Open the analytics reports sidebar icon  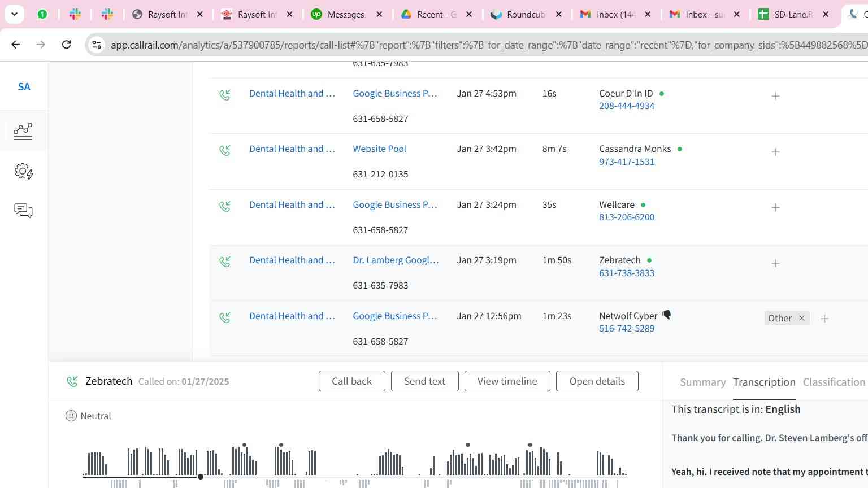23,131
